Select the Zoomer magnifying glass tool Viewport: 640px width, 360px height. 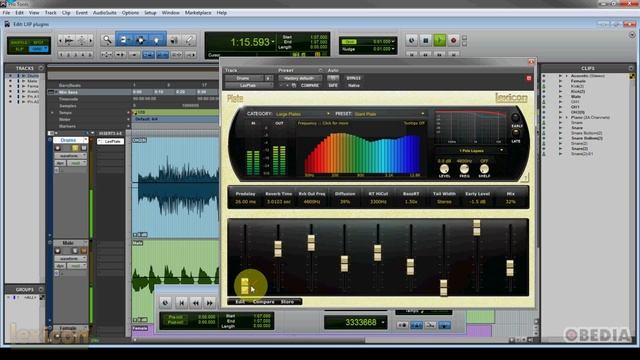107,40
